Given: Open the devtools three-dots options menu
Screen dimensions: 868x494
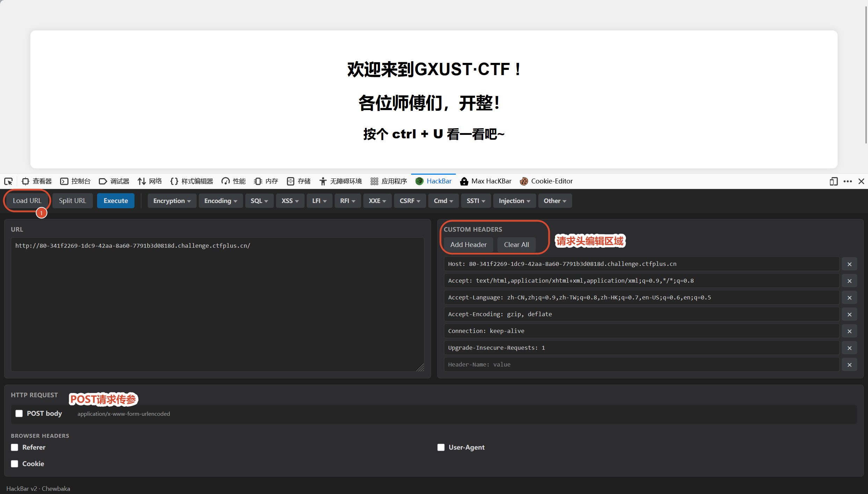Looking at the screenshot, I should [x=848, y=181].
